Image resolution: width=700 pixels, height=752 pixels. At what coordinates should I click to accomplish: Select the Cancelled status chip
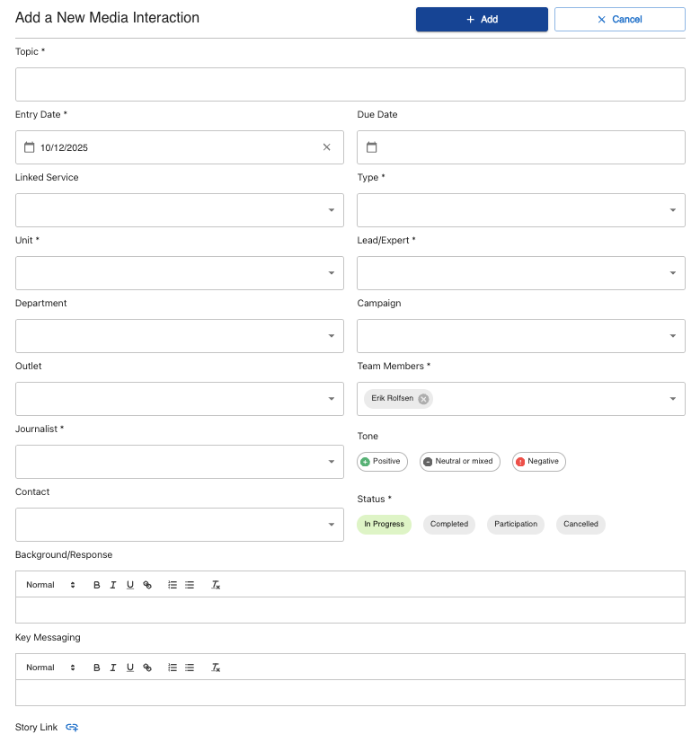tap(580, 524)
